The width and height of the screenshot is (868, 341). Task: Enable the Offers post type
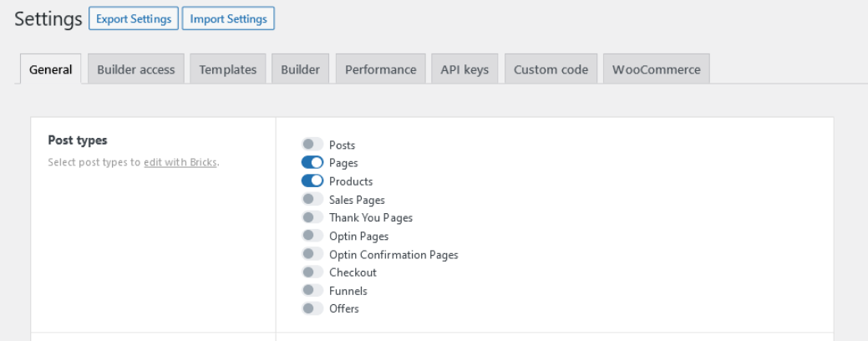pos(312,308)
